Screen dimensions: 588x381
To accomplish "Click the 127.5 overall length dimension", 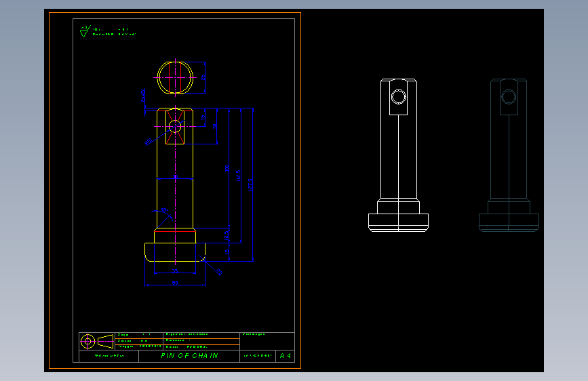I will (x=250, y=184).
